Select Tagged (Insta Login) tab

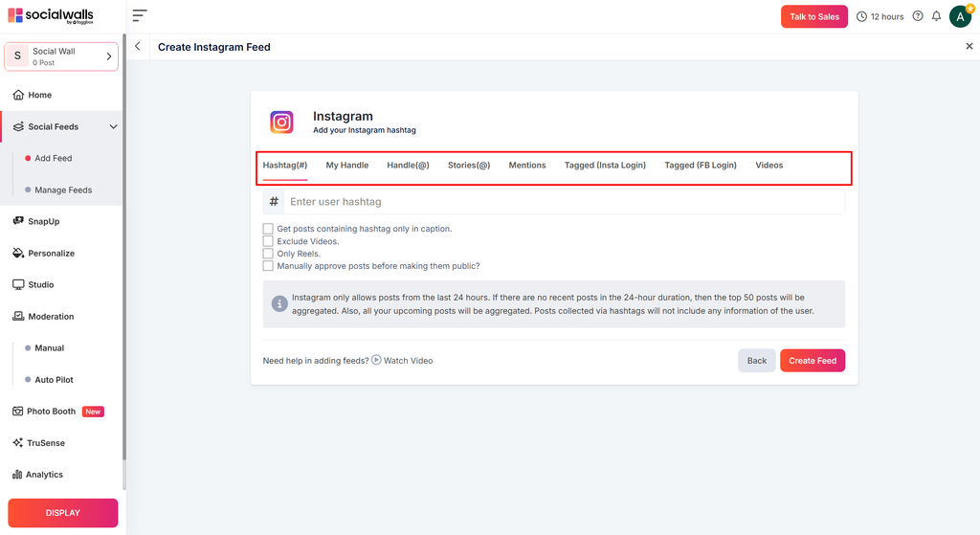(x=605, y=166)
